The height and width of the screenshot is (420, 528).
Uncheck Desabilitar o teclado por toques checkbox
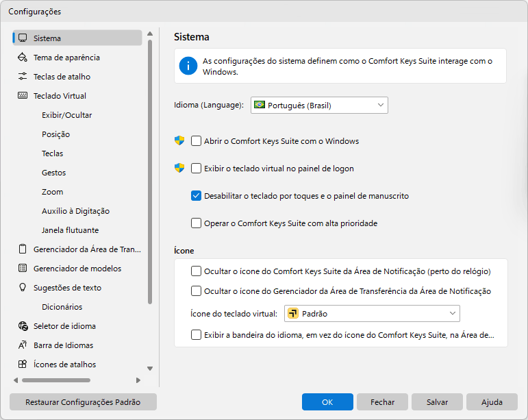click(196, 196)
